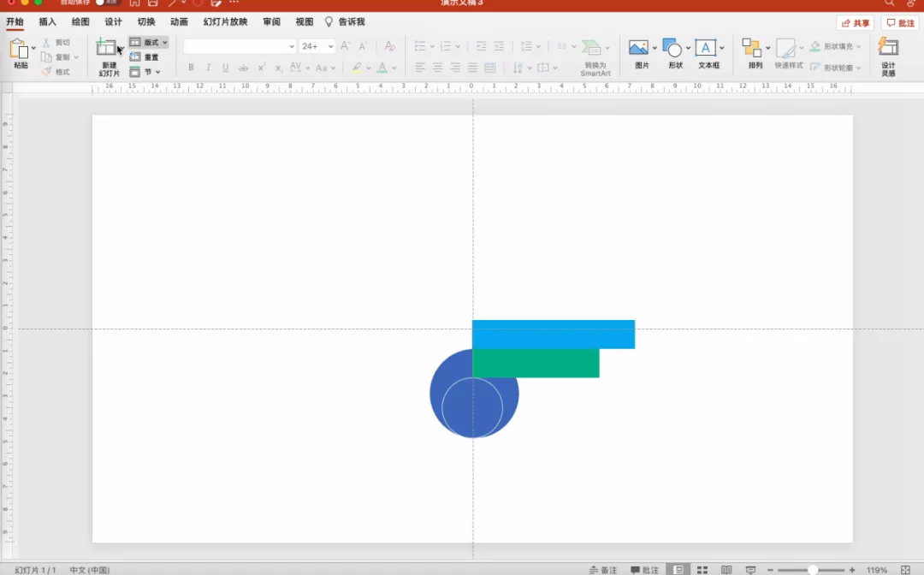
Task: Open Arrange (排列) icon
Action: click(x=751, y=48)
